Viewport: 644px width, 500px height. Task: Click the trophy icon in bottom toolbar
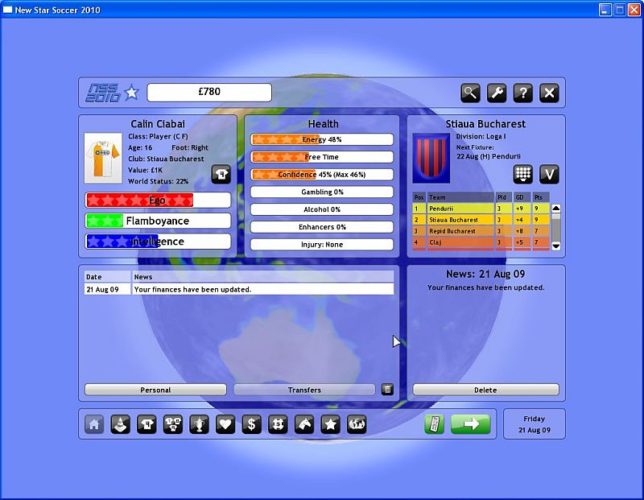199,424
